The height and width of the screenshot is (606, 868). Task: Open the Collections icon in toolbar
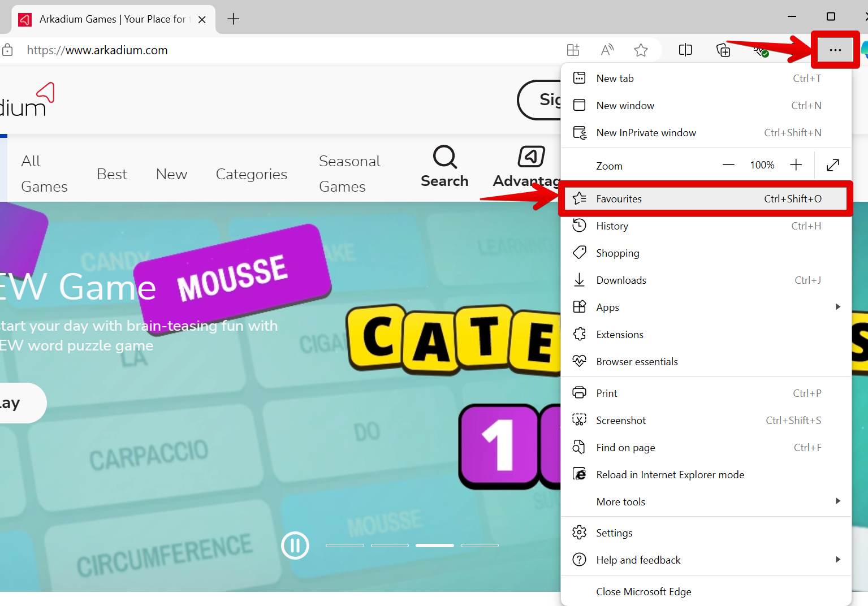[x=723, y=50]
